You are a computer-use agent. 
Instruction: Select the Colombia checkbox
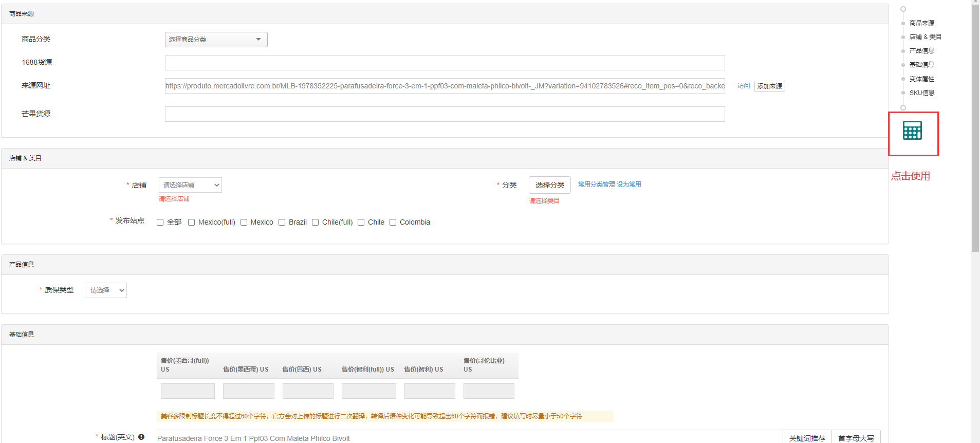393,223
